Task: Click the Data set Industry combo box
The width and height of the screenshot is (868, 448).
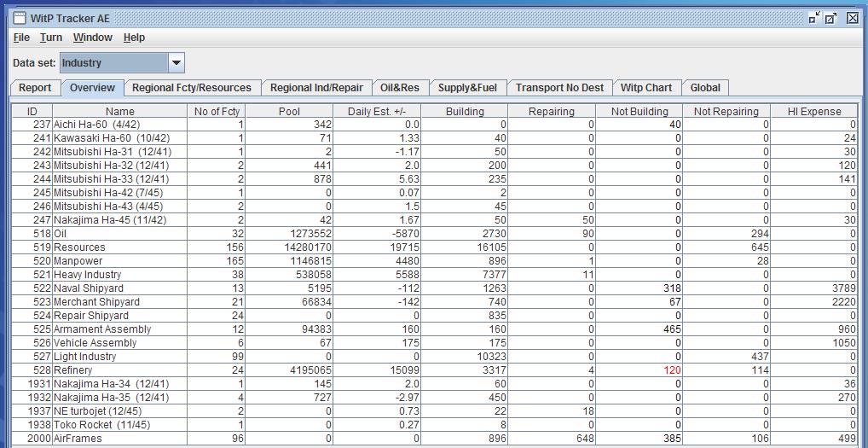Action: [122, 62]
